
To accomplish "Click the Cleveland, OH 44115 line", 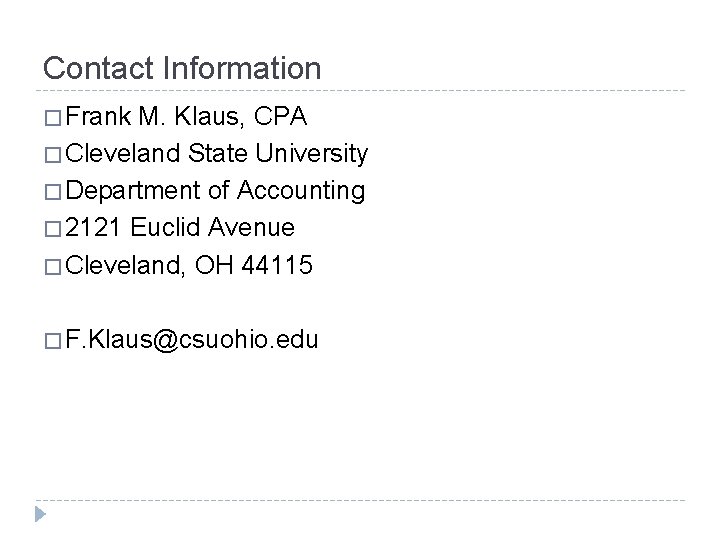I will pyautogui.click(x=189, y=265).
